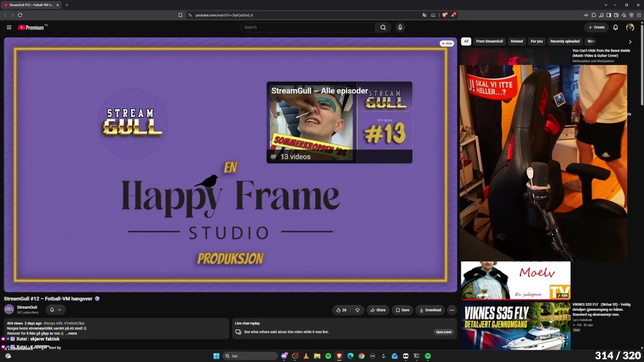Reload the page in browser toolbar
This screenshot has width=644, height=362.
point(20,15)
